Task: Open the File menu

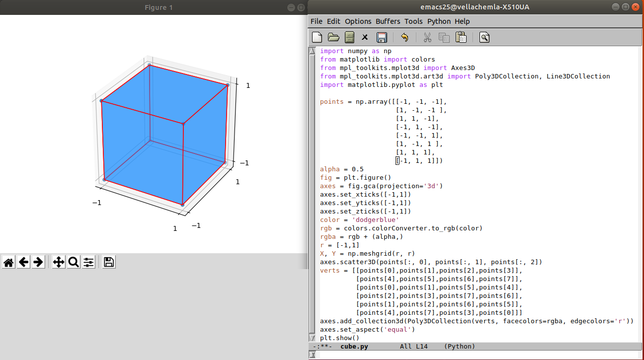Action: (x=317, y=21)
